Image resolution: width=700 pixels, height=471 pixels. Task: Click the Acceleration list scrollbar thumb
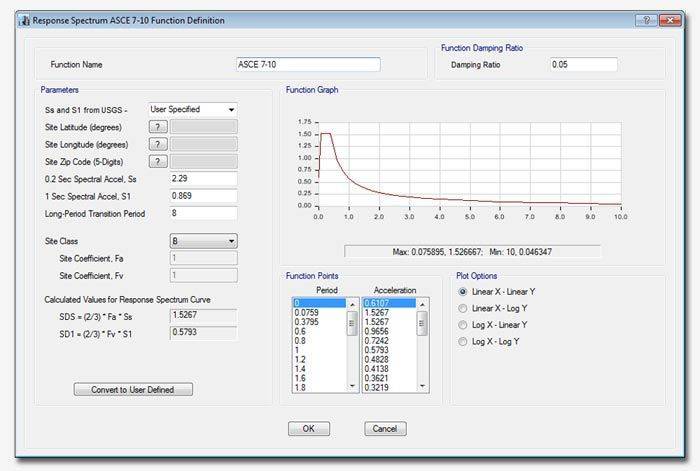pos(422,323)
